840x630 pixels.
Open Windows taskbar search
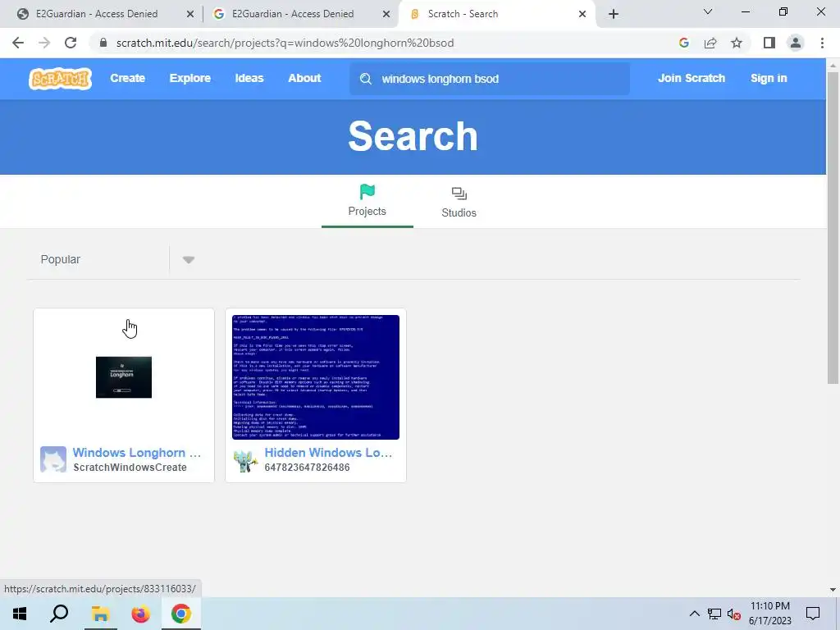click(59, 614)
